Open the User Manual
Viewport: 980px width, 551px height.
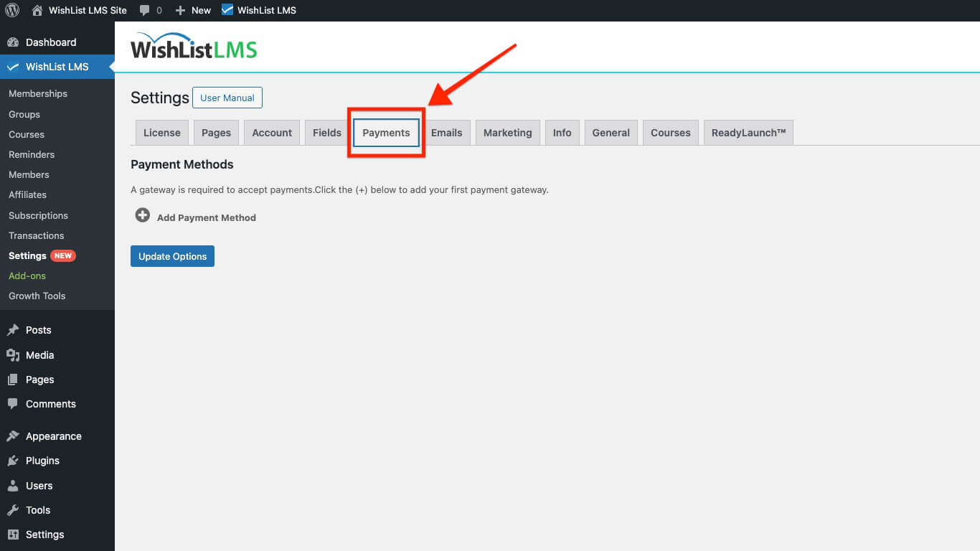[x=227, y=98]
